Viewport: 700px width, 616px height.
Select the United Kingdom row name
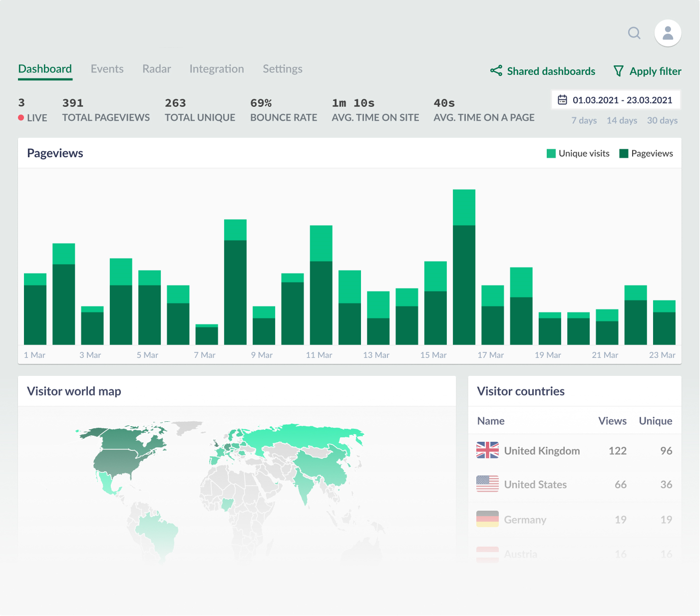click(x=542, y=451)
